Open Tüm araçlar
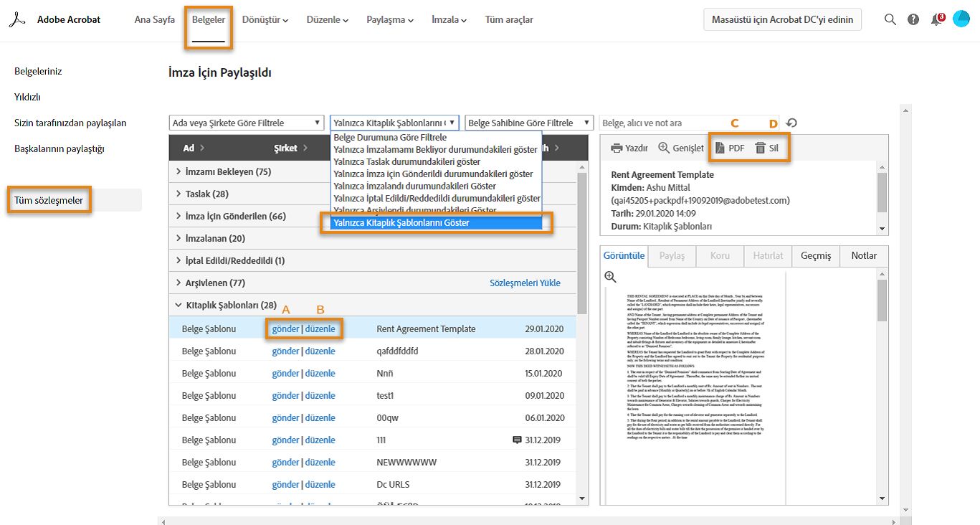Screen dimensions: 980x525 tap(509, 20)
